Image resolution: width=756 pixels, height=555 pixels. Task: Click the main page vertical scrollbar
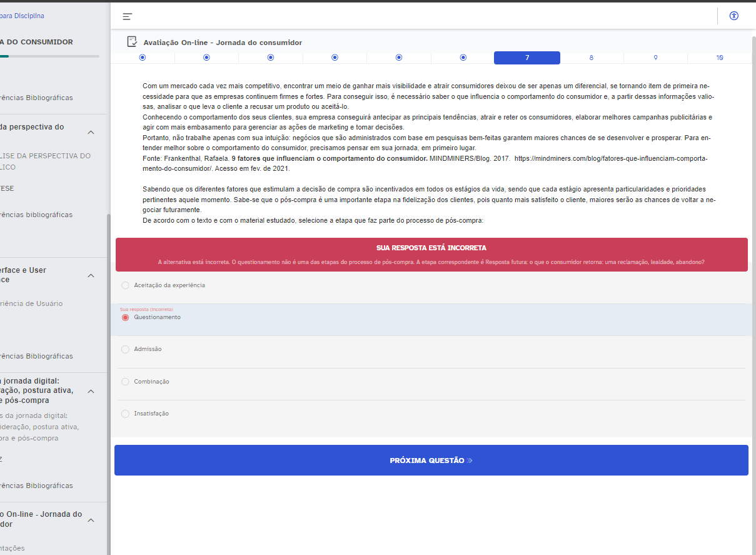753,294
